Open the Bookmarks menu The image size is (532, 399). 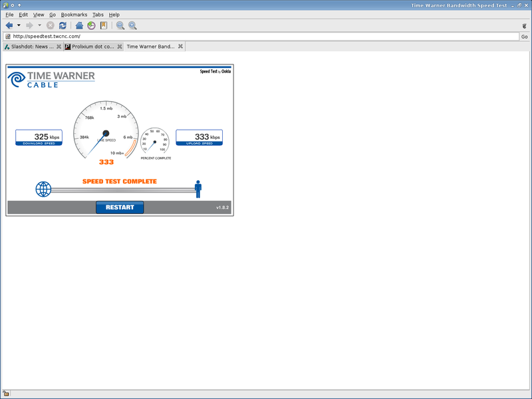(x=74, y=15)
